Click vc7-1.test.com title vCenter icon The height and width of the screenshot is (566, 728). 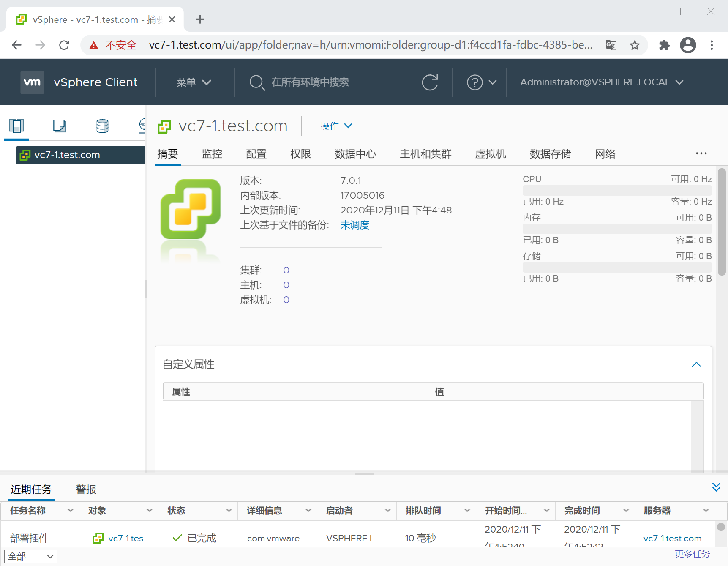[x=164, y=126]
